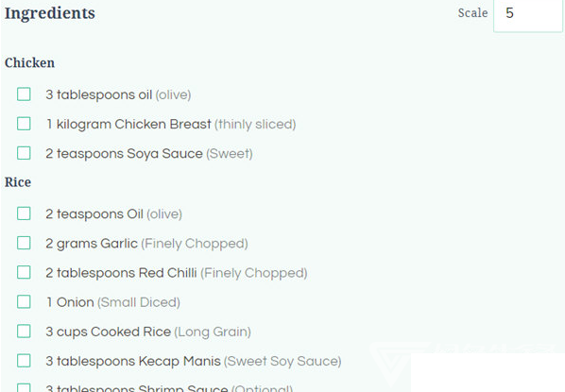
Task: Check the 3 tablespoons Kecap Manis box
Action: 24,361
